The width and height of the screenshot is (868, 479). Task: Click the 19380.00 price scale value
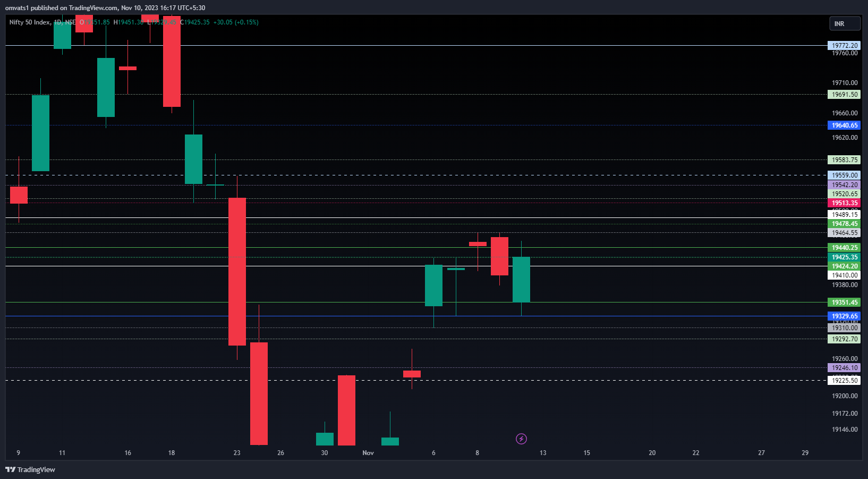pos(845,285)
